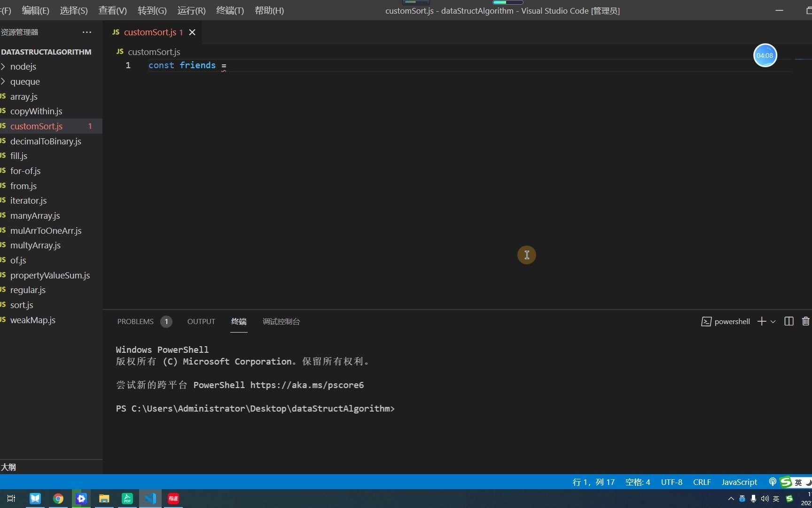Open the explorer panel more actions menu
Image resolution: width=812 pixels, height=508 pixels.
tap(87, 32)
